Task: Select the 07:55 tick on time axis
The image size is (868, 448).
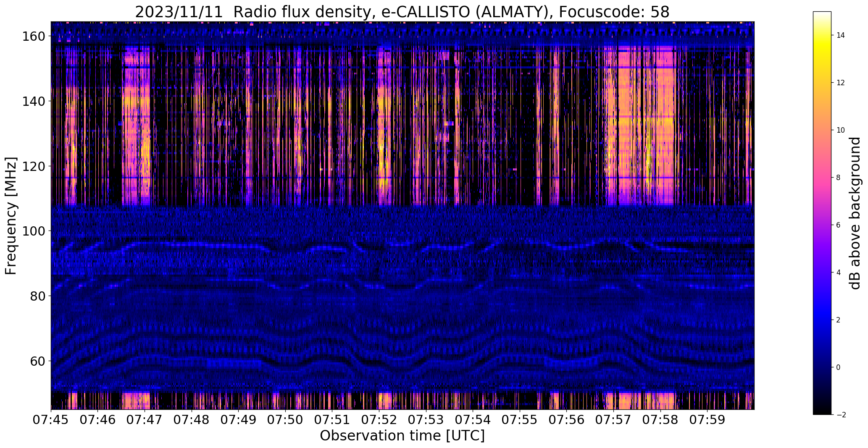Action: point(520,419)
